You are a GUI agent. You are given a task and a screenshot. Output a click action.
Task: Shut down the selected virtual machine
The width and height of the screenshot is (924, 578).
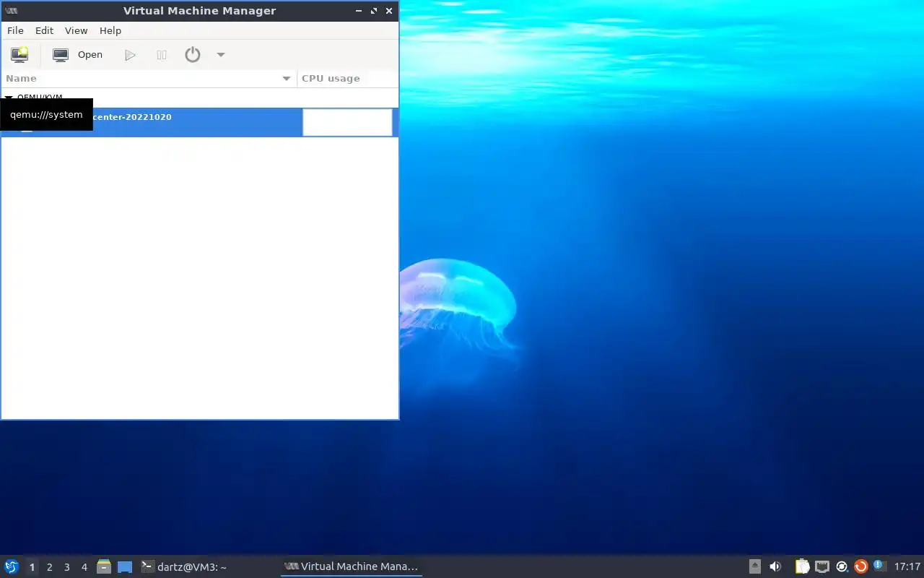(193, 55)
